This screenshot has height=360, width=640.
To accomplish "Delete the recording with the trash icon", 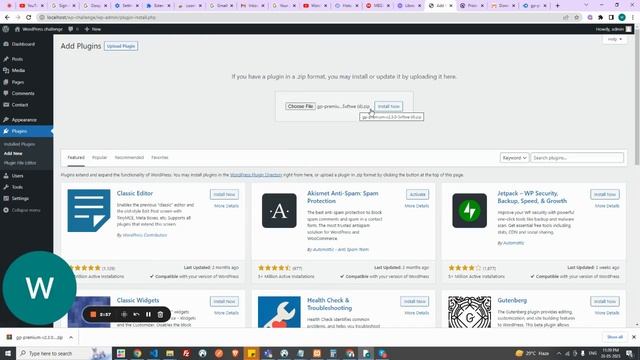I will 160,314.
